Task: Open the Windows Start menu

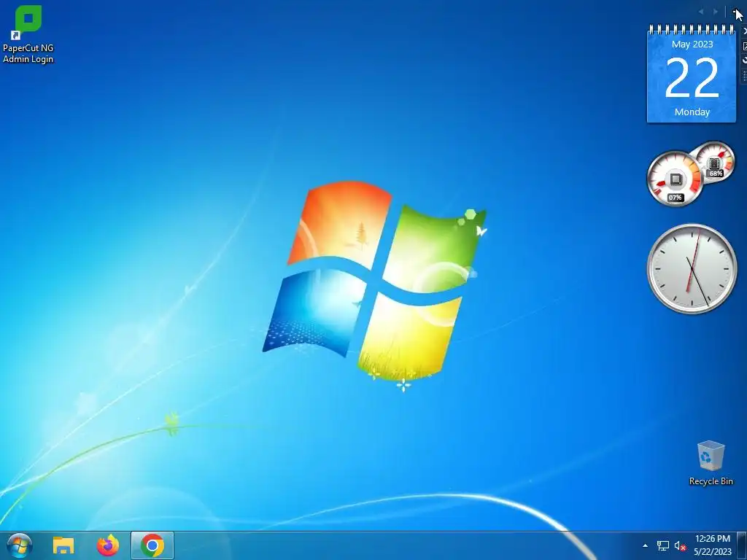Action: tap(20, 545)
